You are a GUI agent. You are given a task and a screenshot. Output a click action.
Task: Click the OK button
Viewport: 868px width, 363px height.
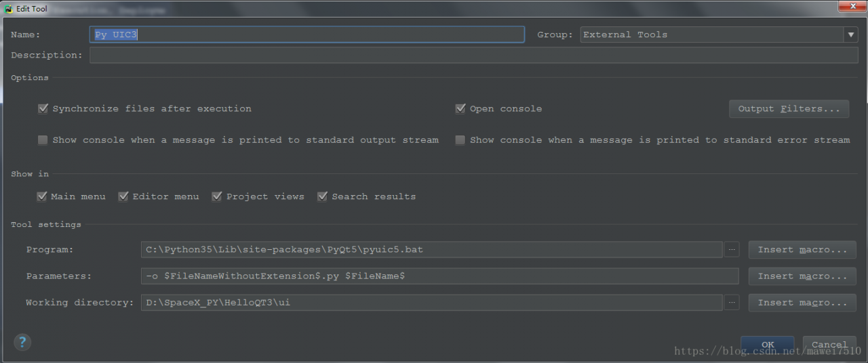coord(767,345)
